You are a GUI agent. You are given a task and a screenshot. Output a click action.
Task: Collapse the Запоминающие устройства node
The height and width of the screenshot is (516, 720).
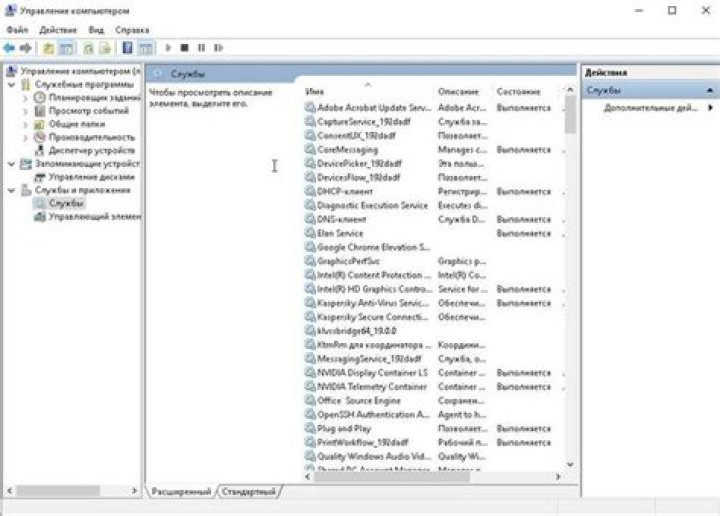(x=12, y=164)
